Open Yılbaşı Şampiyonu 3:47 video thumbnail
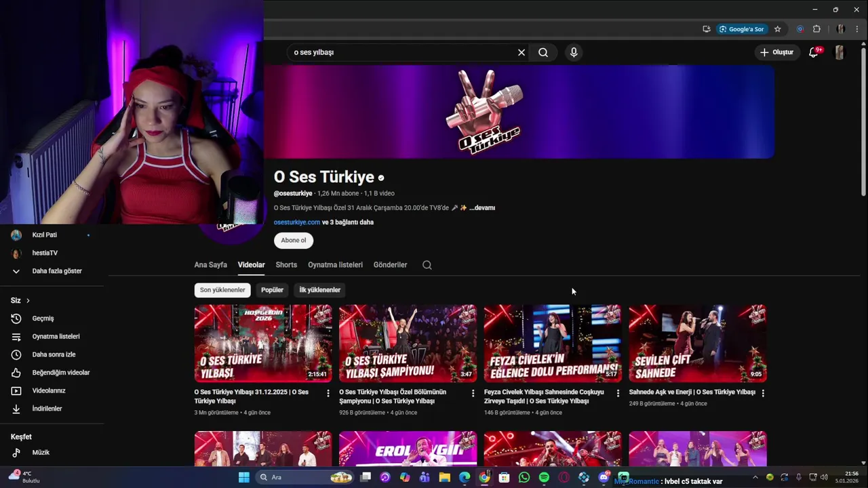The image size is (868, 488). (x=408, y=344)
